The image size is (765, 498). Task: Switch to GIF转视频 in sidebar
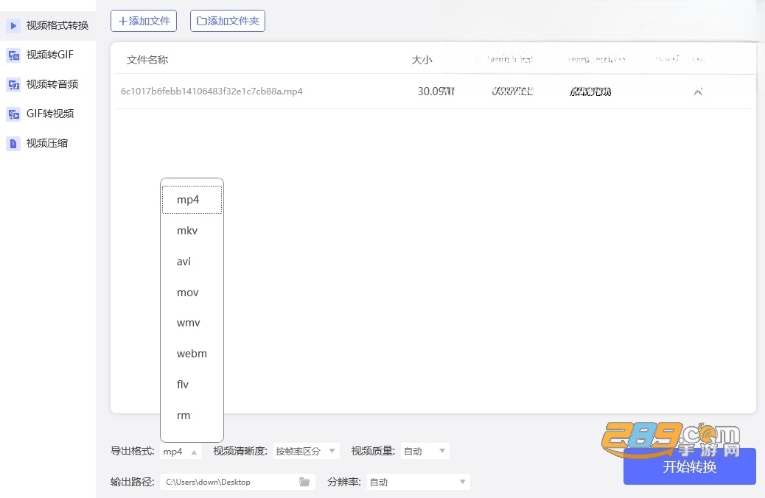(48, 114)
